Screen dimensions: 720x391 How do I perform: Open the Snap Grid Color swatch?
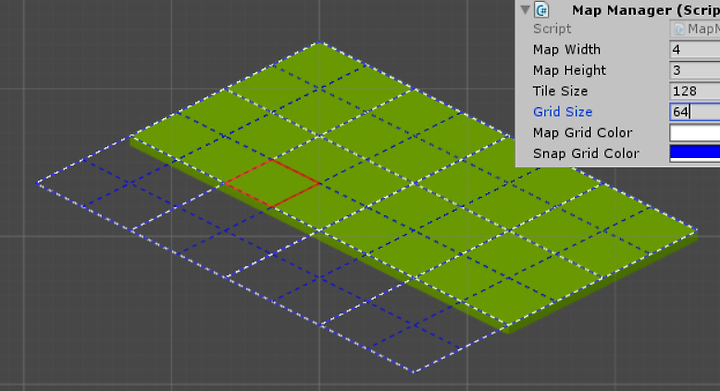click(694, 153)
